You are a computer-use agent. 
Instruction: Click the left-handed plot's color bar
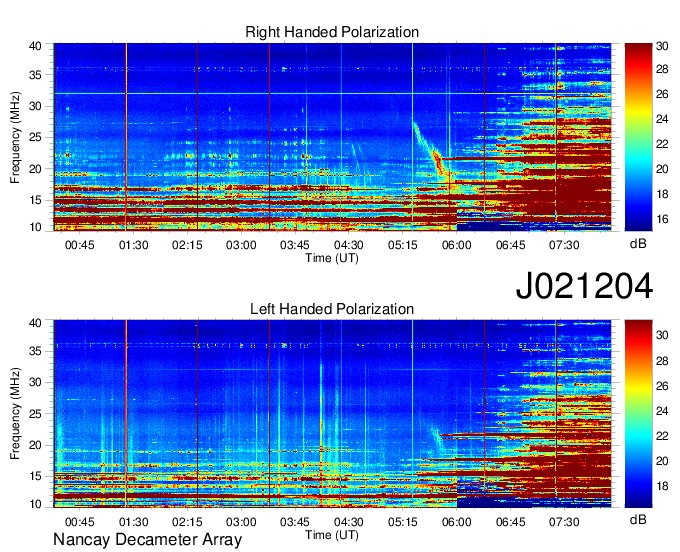click(638, 414)
